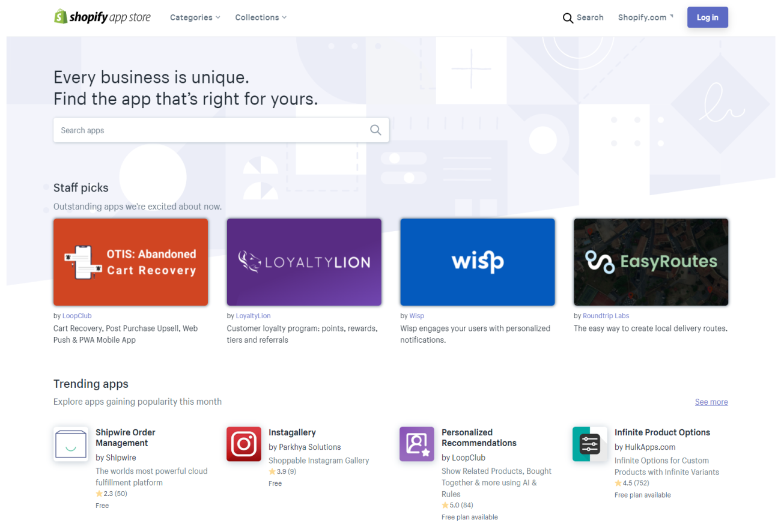Screen dimensions: 781x532
Task: Click the header Search magnifier icon
Action: 568,18
